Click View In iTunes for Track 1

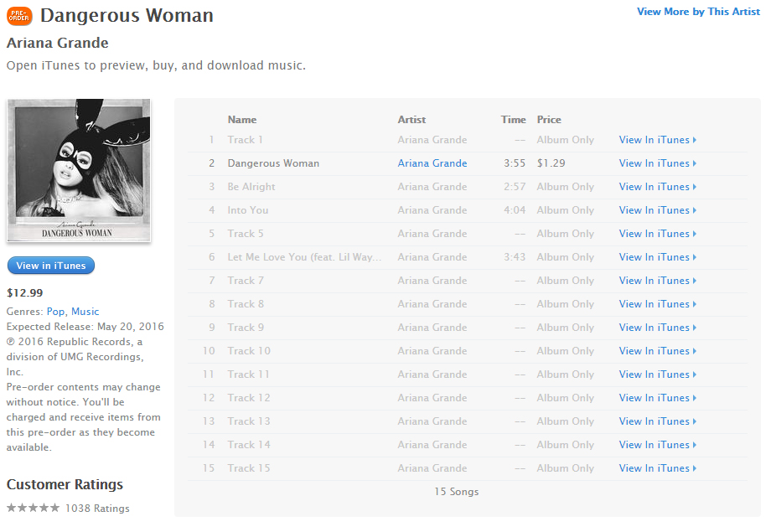coord(657,140)
